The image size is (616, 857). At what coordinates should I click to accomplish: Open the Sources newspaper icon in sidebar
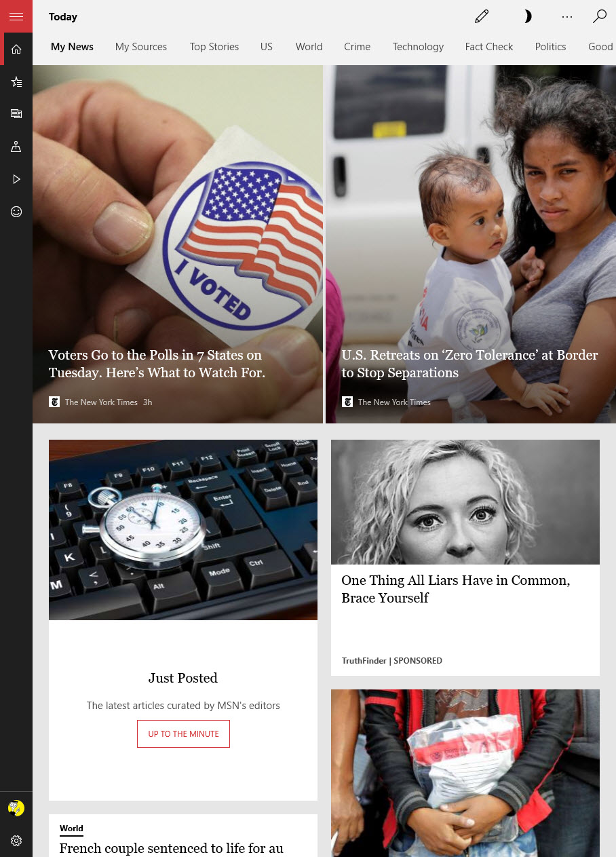pyautogui.click(x=16, y=114)
